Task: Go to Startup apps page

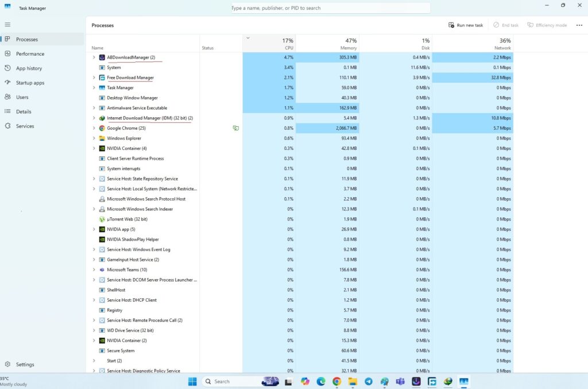Action: pyautogui.click(x=42, y=83)
